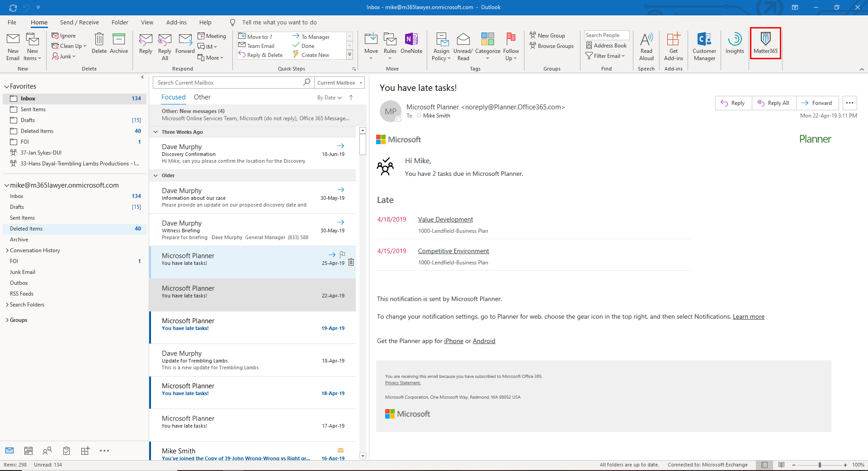Archive the selected email
The image size is (868, 471).
click(119, 43)
